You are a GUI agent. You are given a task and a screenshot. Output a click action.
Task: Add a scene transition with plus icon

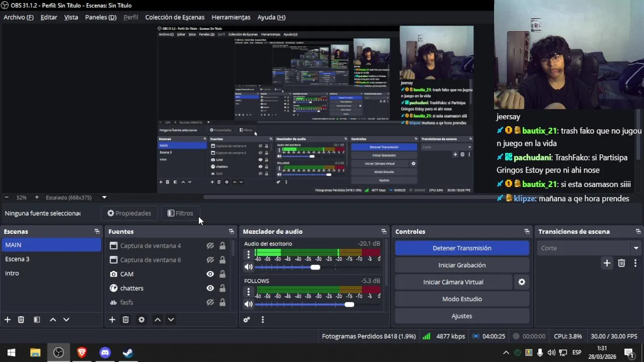coord(607,263)
